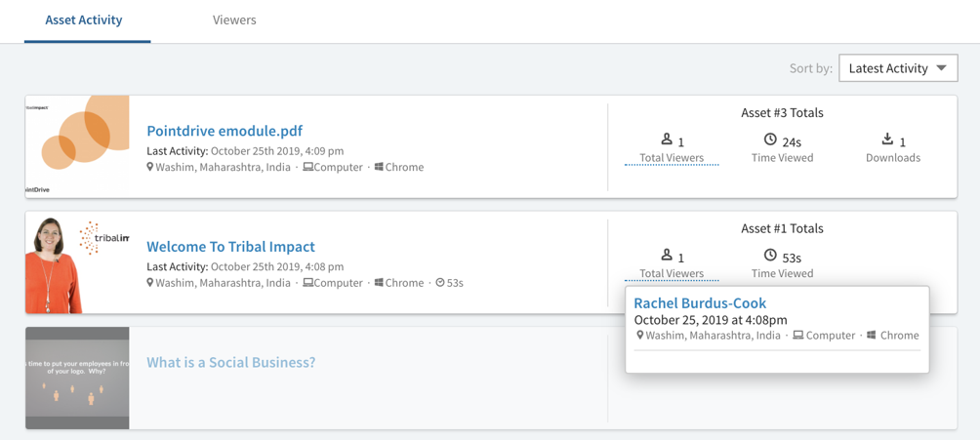
Task: Open the Pointdrive emodule.pdf link
Action: coord(225,131)
